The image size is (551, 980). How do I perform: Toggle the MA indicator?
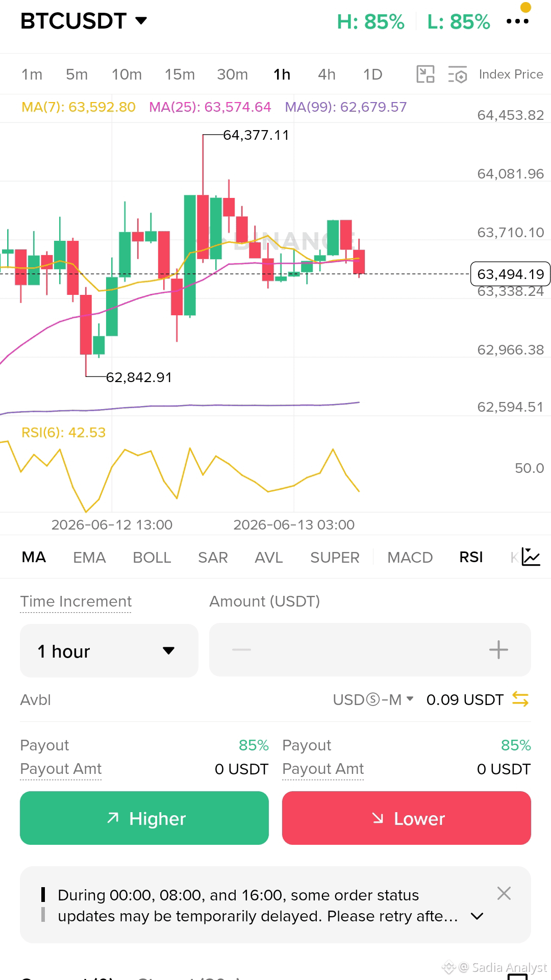pos(34,557)
